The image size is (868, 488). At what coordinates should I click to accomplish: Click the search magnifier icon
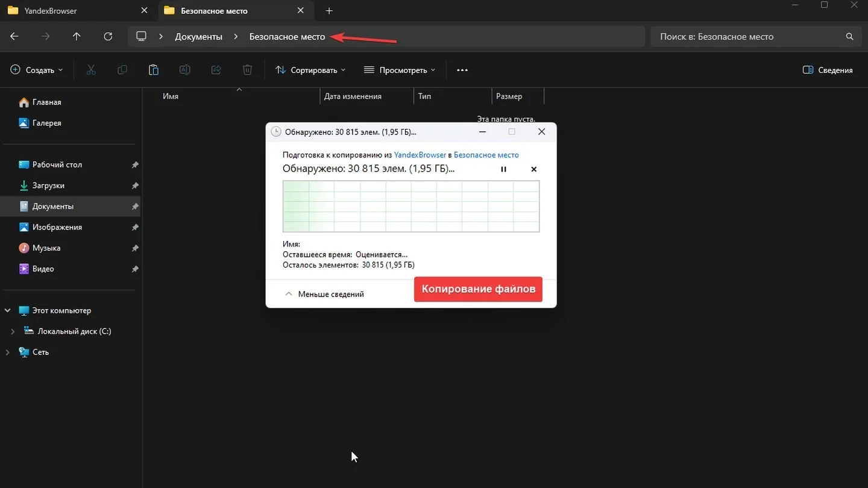(849, 37)
